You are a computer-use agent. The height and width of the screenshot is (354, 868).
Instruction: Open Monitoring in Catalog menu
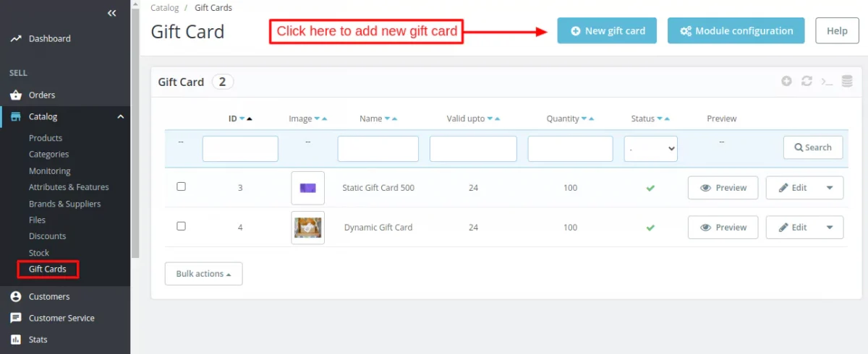coord(50,171)
